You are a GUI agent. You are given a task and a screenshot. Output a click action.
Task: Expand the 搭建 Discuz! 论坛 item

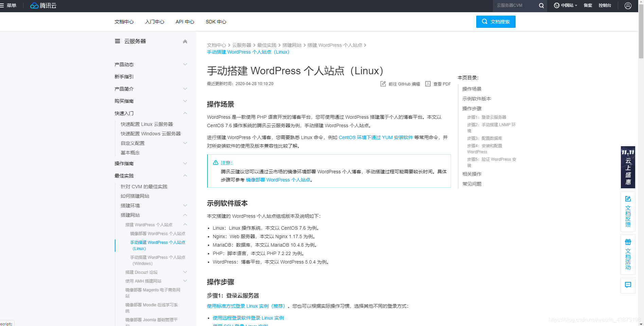pos(185,272)
